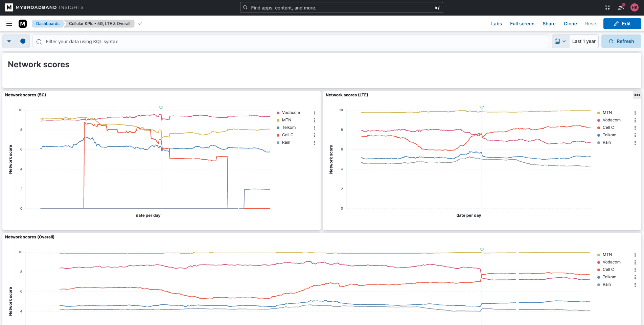The image size is (644, 325).
Task: Toggle the Cell C series in the LTE legend
Action: pyautogui.click(x=608, y=127)
